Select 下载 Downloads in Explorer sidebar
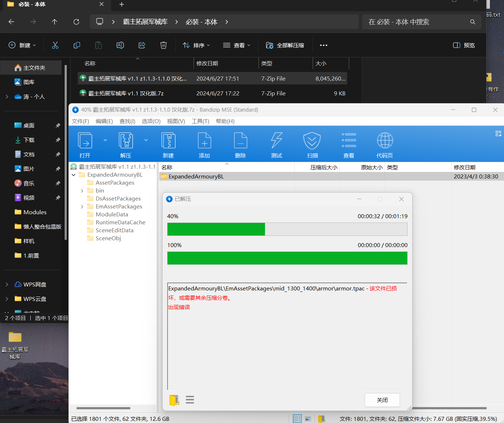The width and height of the screenshot is (504, 423). (x=29, y=140)
